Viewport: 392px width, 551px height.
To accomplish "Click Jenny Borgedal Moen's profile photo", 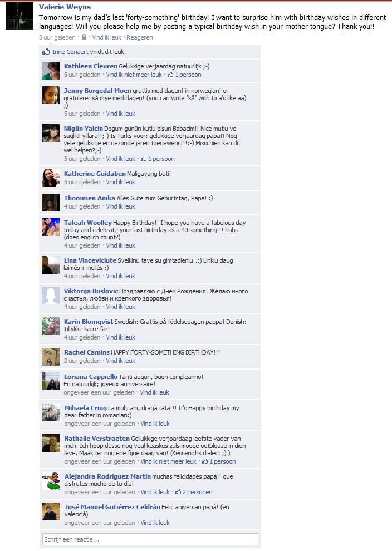I will tap(51, 95).
